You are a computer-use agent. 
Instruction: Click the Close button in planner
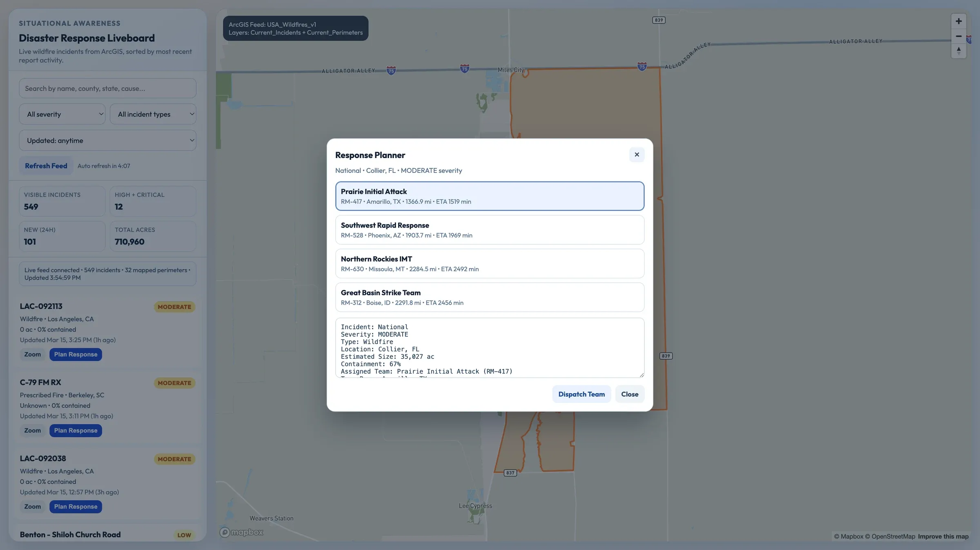630,394
